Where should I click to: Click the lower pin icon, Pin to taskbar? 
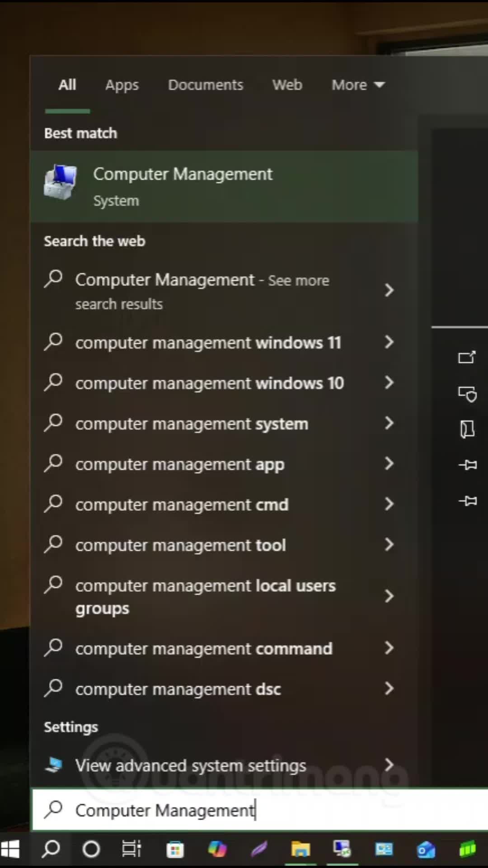468,500
